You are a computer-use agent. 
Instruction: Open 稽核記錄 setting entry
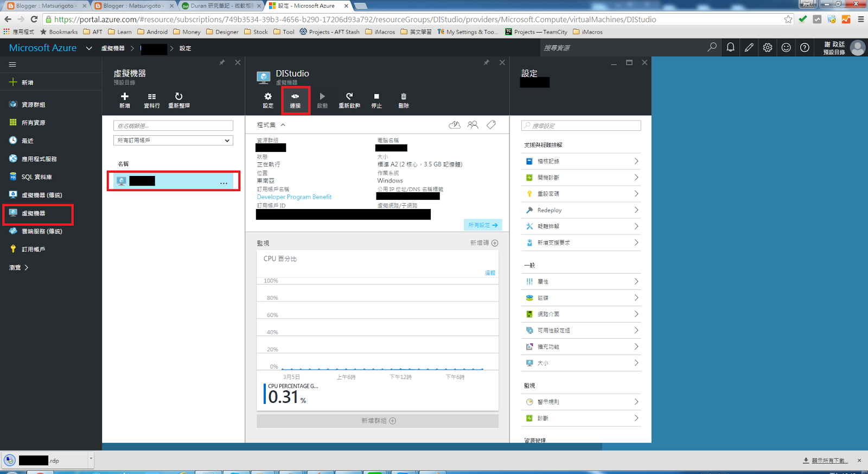pos(581,161)
